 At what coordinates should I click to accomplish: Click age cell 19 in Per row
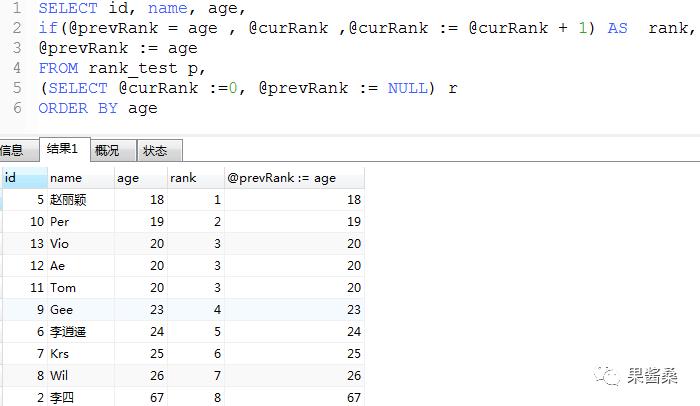[x=141, y=222]
